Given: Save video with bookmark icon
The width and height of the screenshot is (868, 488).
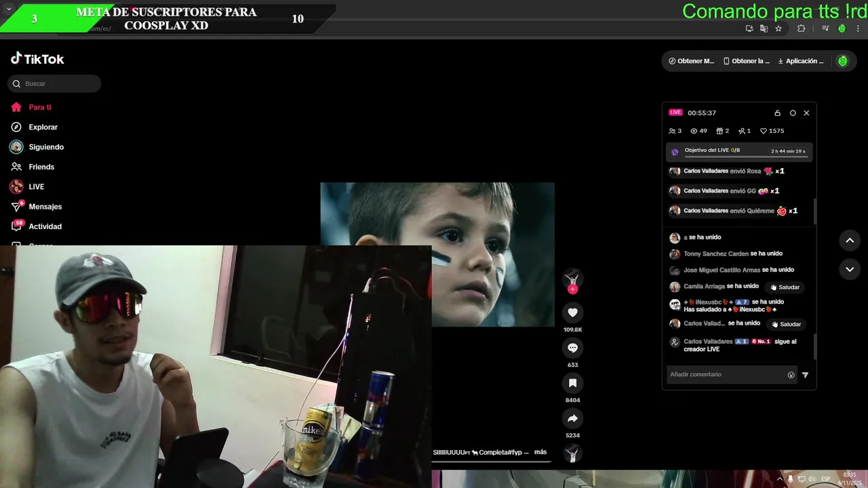Looking at the screenshot, I should click(x=572, y=383).
